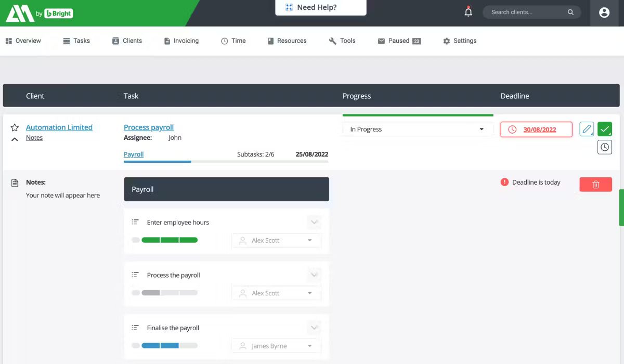Mark the Process payroll task complete
The height and width of the screenshot is (364, 624).
click(604, 129)
